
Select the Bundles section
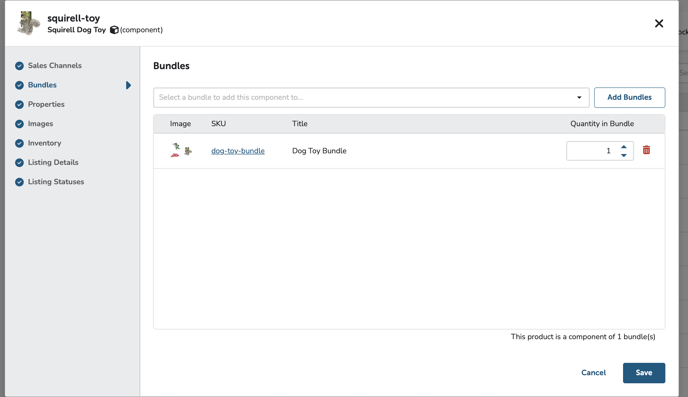tap(42, 85)
